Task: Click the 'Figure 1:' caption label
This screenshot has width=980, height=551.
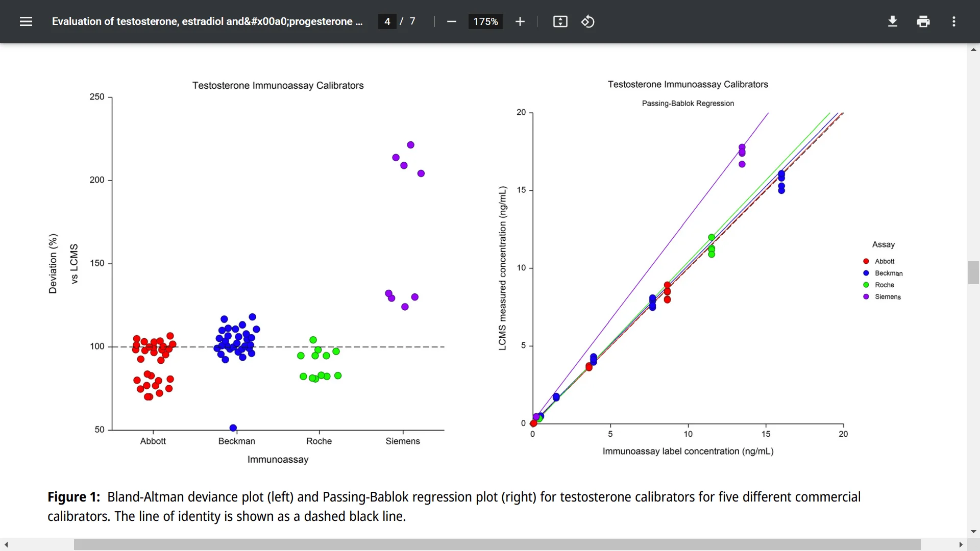Action: tap(73, 497)
